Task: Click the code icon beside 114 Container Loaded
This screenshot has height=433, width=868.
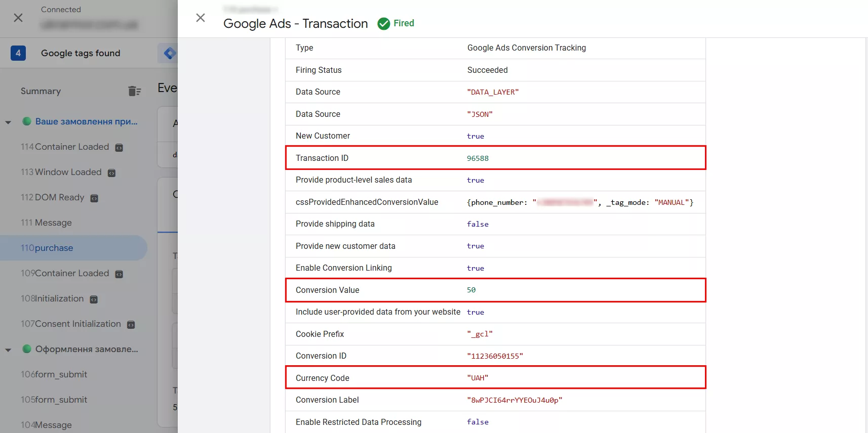Action: (x=119, y=148)
